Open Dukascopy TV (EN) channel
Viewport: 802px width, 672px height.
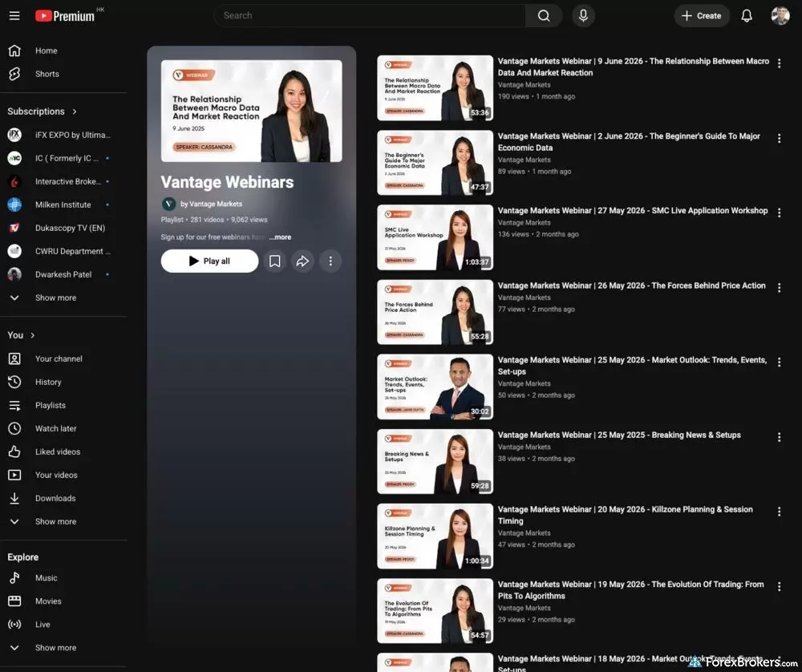tap(63, 228)
